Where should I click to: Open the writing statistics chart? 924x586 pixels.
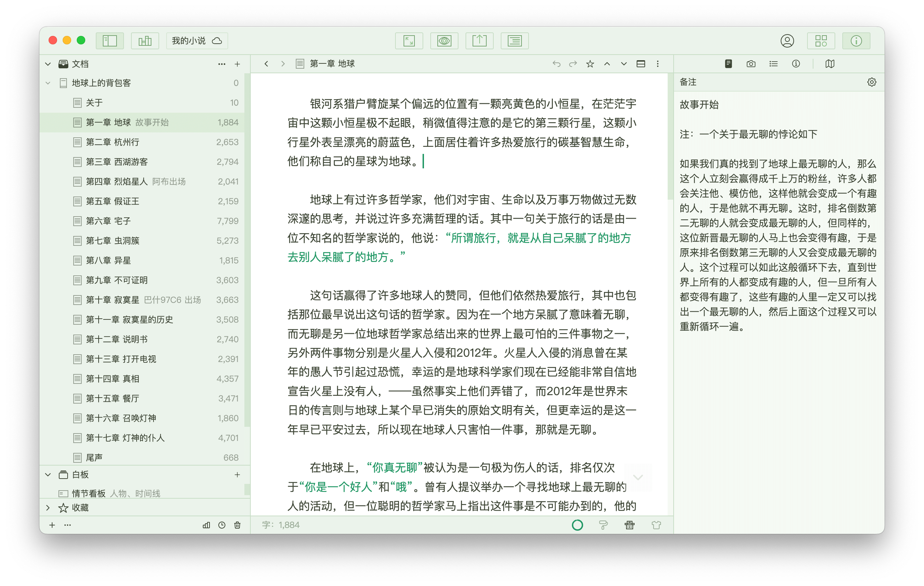145,41
